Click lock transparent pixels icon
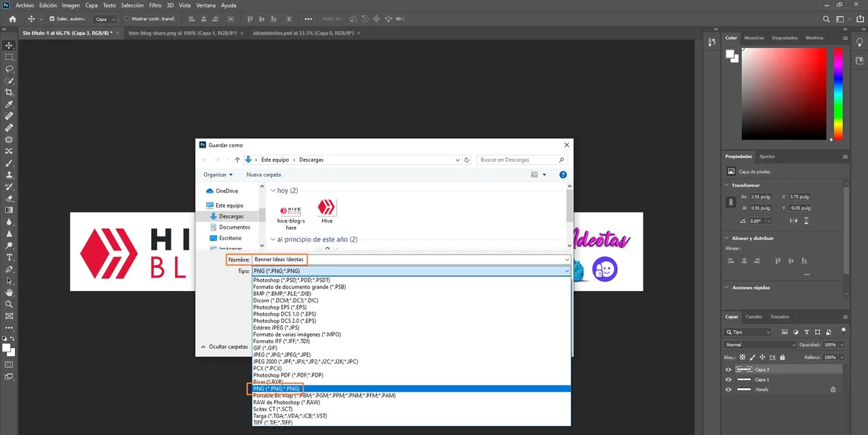 (x=742, y=356)
